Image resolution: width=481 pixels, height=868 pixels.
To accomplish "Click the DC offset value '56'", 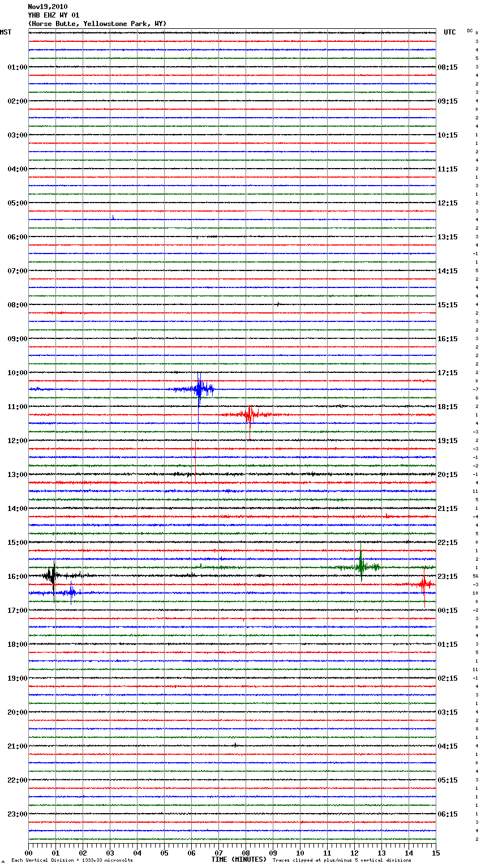I will pyautogui.click(x=476, y=576).
